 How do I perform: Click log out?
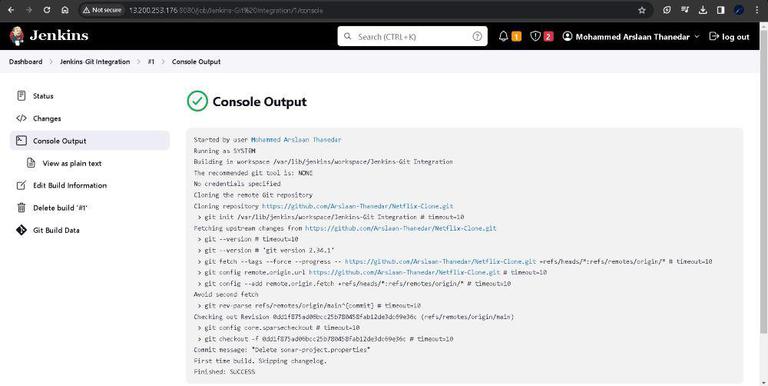coord(729,37)
